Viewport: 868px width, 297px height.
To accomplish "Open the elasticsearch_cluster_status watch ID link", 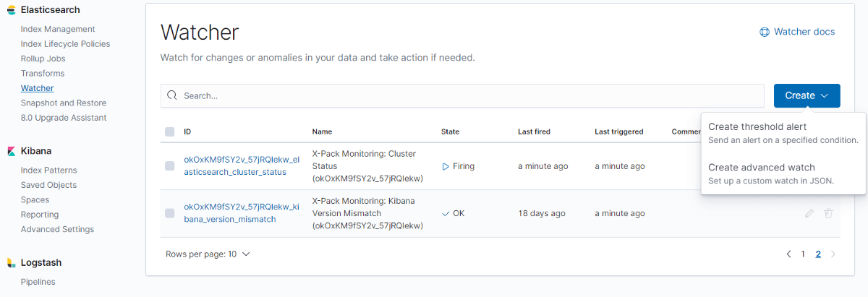I will point(241,166).
